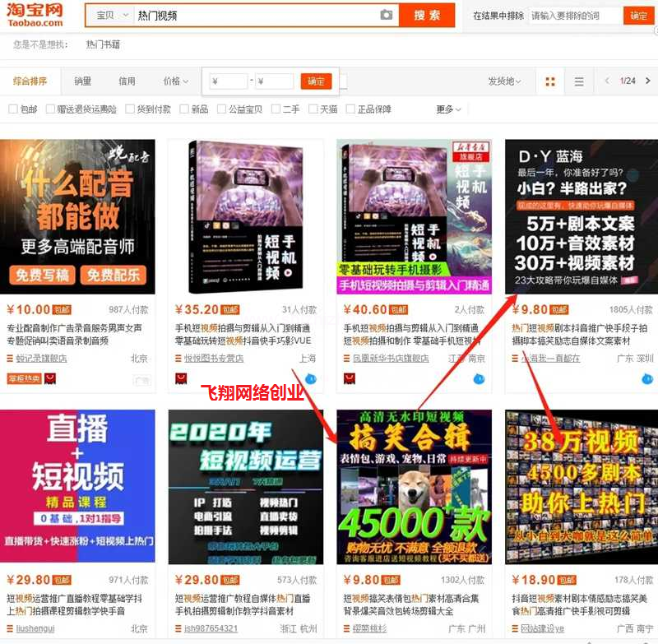Click the Tmall badge under the ¥10.00 item
This screenshot has height=644, width=658.
pos(49,378)
